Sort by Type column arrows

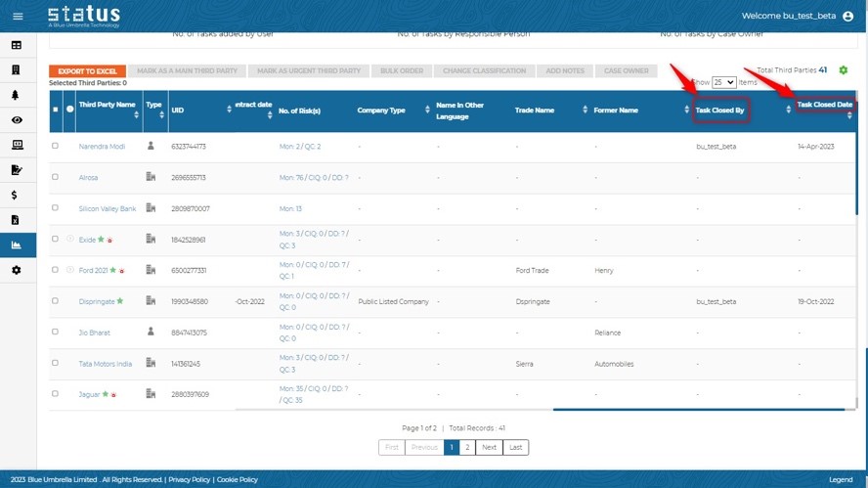click(161, 114)
